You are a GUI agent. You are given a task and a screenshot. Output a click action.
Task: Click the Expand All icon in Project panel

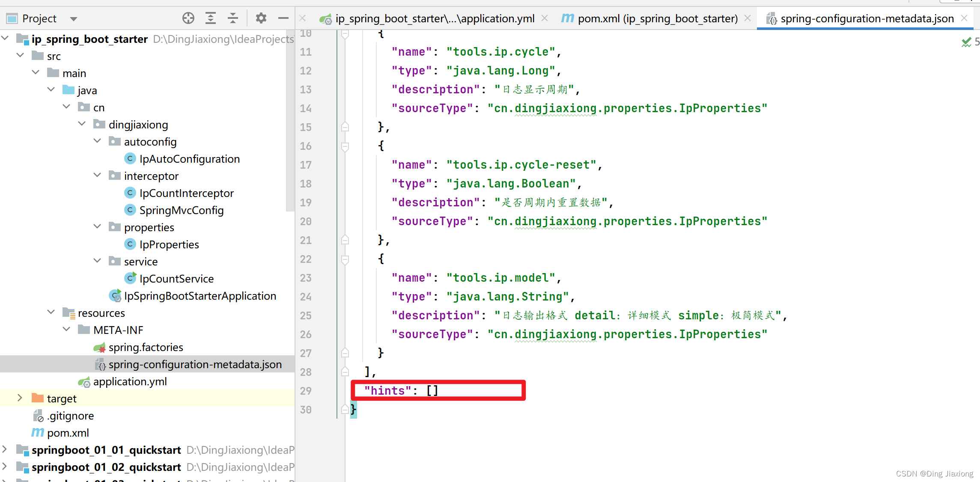211,18
